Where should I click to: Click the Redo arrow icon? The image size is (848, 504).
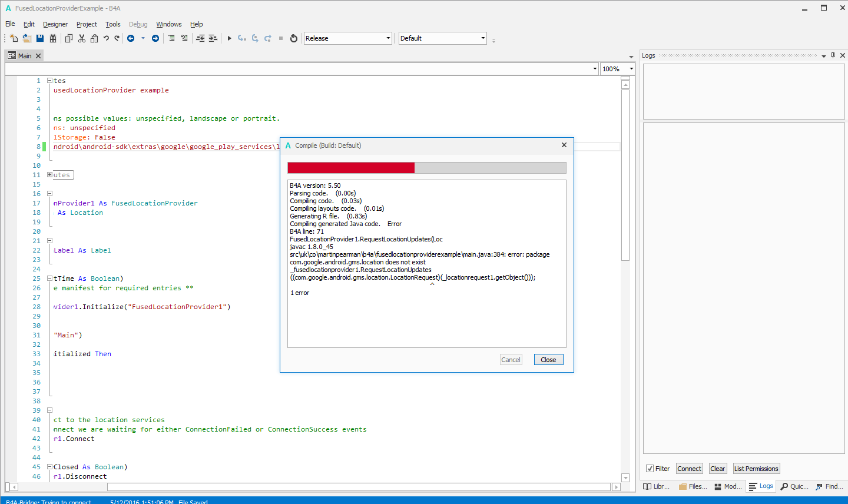coord(117,38)
